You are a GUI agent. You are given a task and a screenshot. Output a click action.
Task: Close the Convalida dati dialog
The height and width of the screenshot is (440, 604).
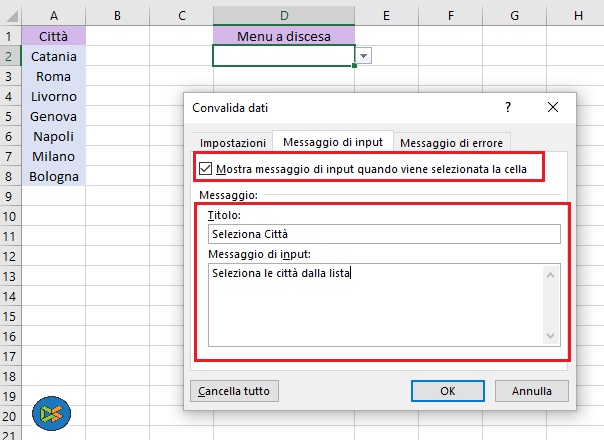[553, 107]
